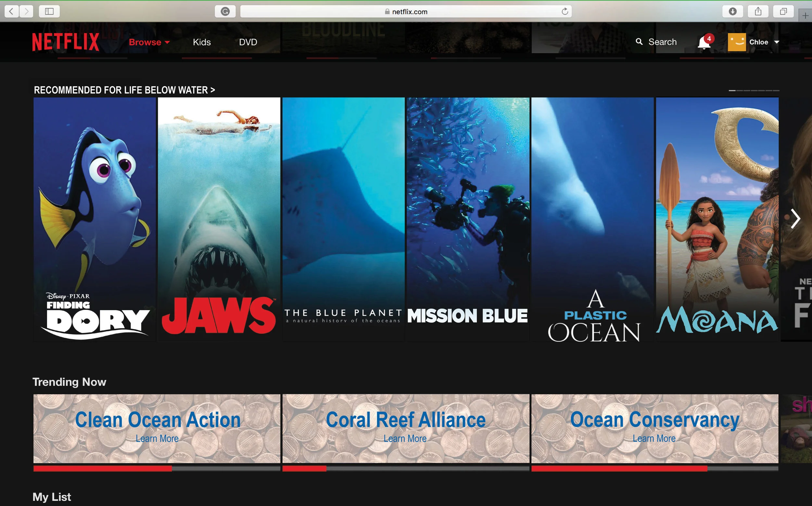The width and height of the screenshot is (812, 506).
Task: Open the DVD section
Action: [248, 42]
